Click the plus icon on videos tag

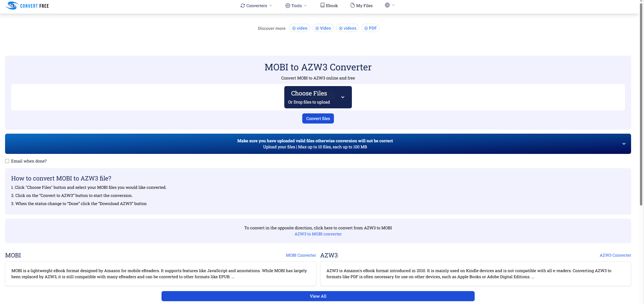coord(340,28)
